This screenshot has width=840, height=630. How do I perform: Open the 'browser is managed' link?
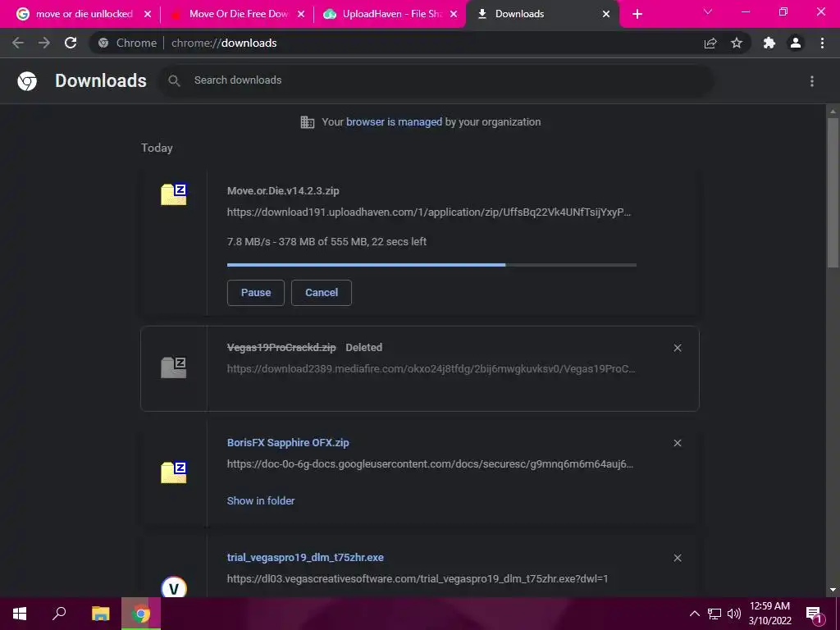394,122
